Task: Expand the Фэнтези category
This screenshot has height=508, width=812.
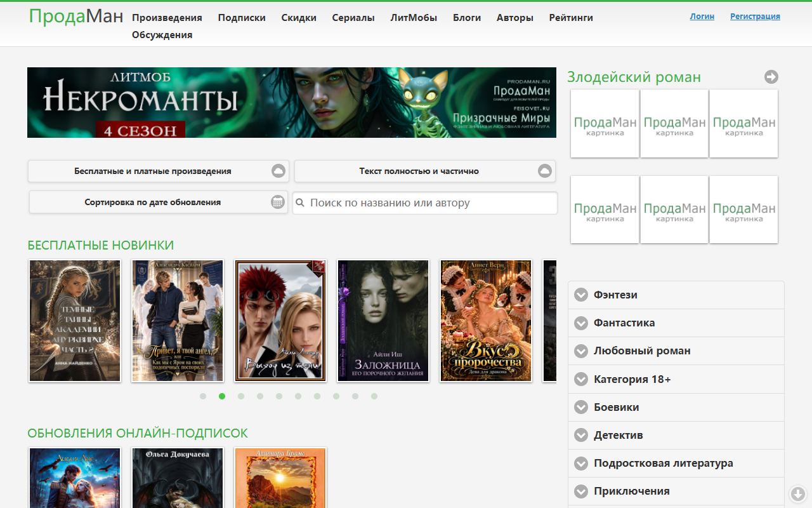Action: (676, 295)
